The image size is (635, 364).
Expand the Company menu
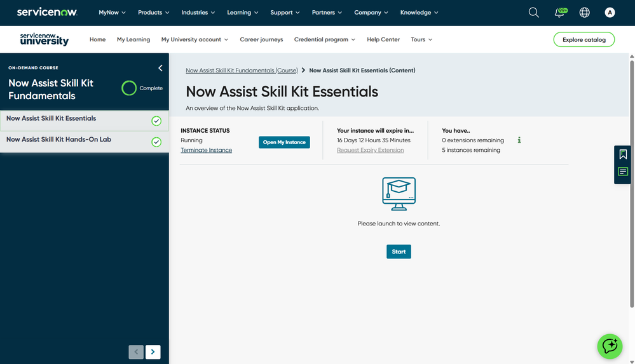tap(371, 13)
